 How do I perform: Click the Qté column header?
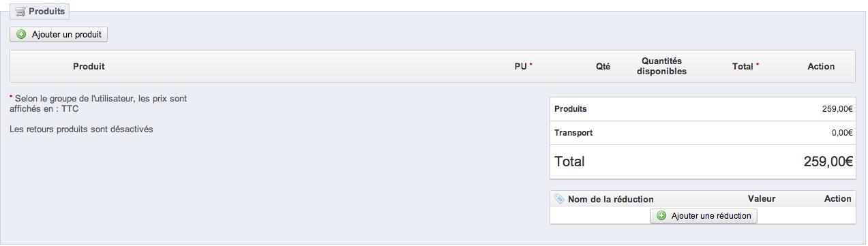tap(603, 67)
